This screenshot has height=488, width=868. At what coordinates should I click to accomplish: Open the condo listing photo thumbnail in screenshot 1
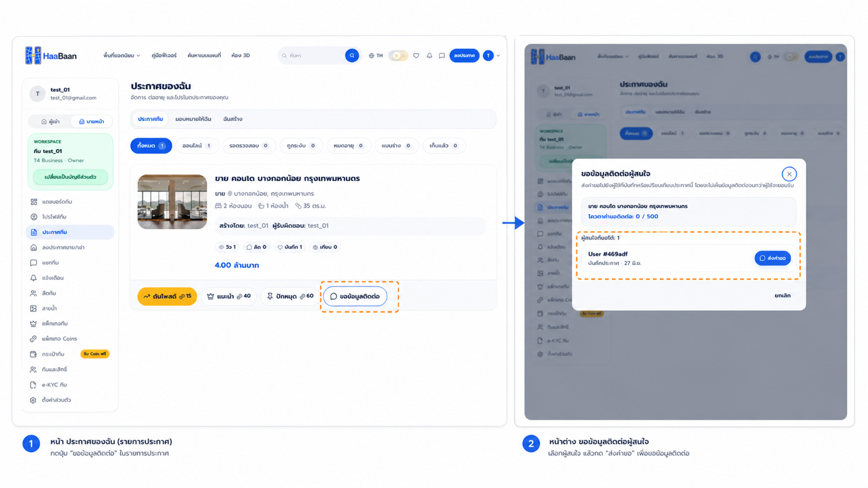(172, 202)
